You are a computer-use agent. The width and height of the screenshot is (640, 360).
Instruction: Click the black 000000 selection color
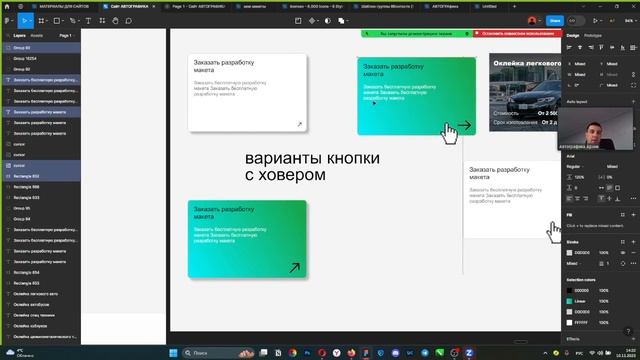569,291
